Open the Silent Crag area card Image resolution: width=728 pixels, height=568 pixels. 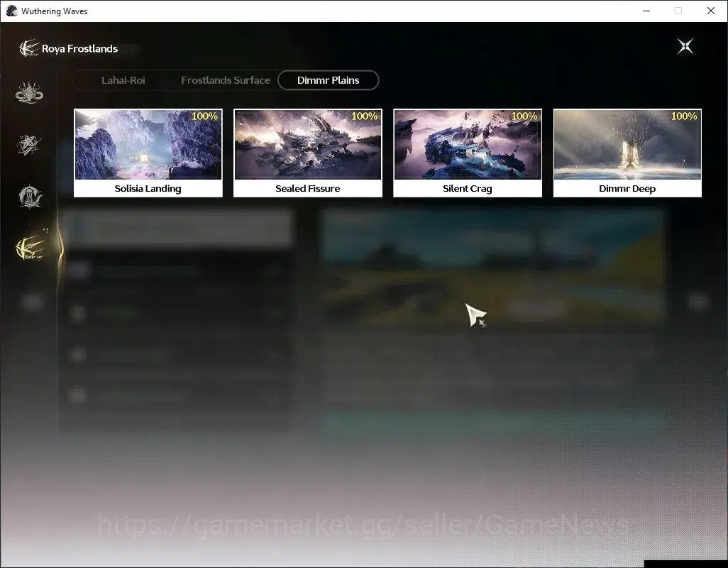coord(468,153)
